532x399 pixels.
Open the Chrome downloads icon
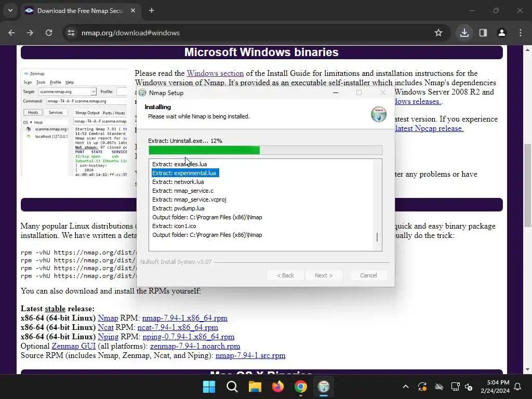pyautogui.click(x=464, y=33)
